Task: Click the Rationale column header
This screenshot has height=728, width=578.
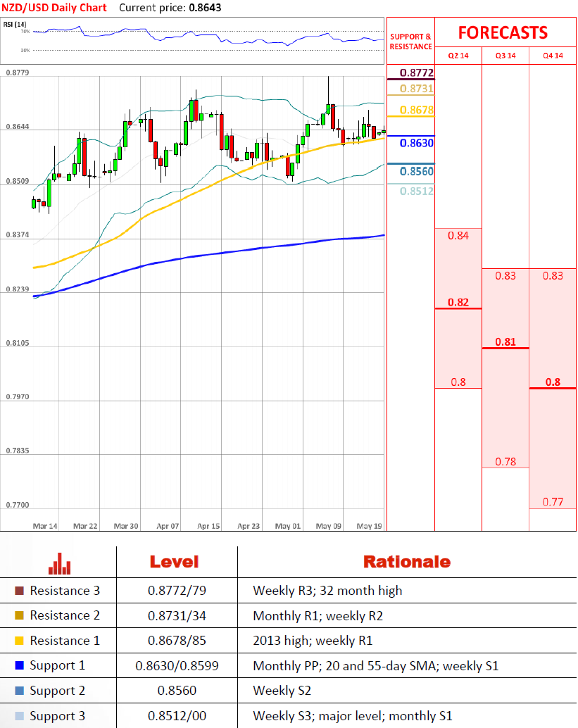Action: pyautogui.click(x=407, y=562)
